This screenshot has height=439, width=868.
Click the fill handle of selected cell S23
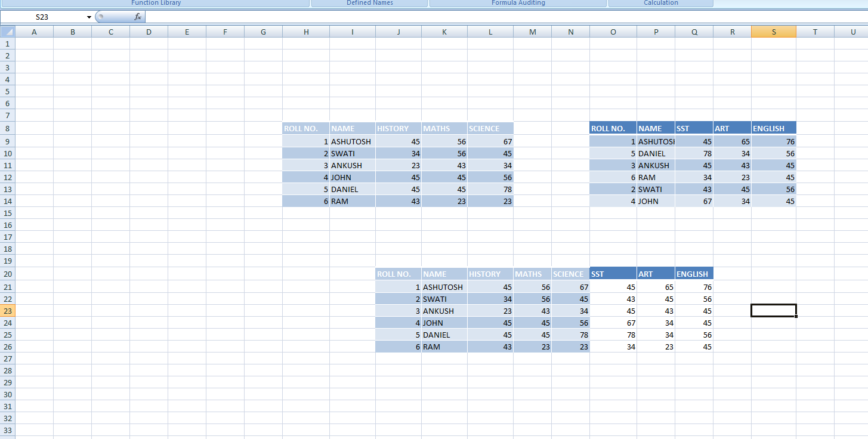(x=796, y=317)
